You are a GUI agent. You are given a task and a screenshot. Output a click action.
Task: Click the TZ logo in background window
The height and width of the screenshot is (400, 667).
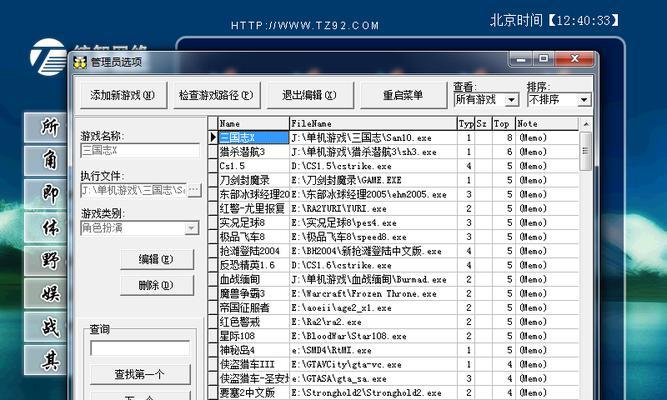48,57
